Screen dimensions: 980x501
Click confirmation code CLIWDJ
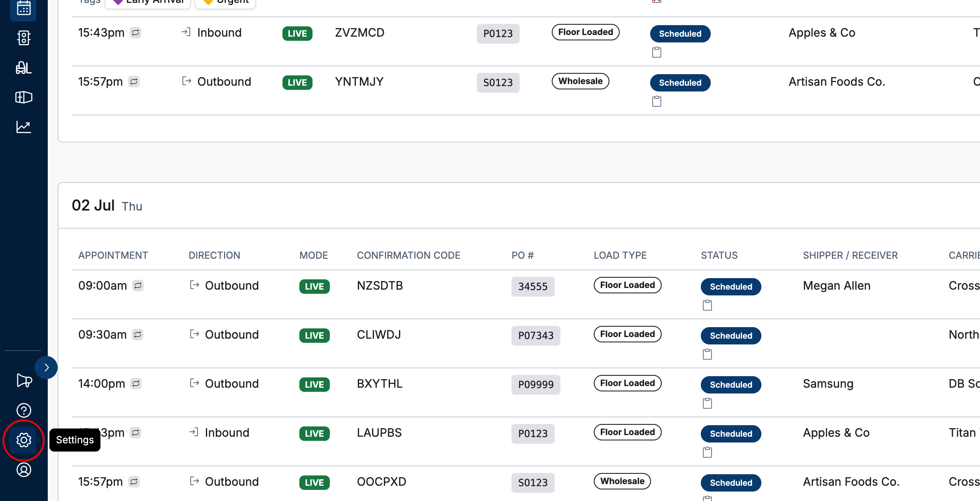tap(379, 335)
